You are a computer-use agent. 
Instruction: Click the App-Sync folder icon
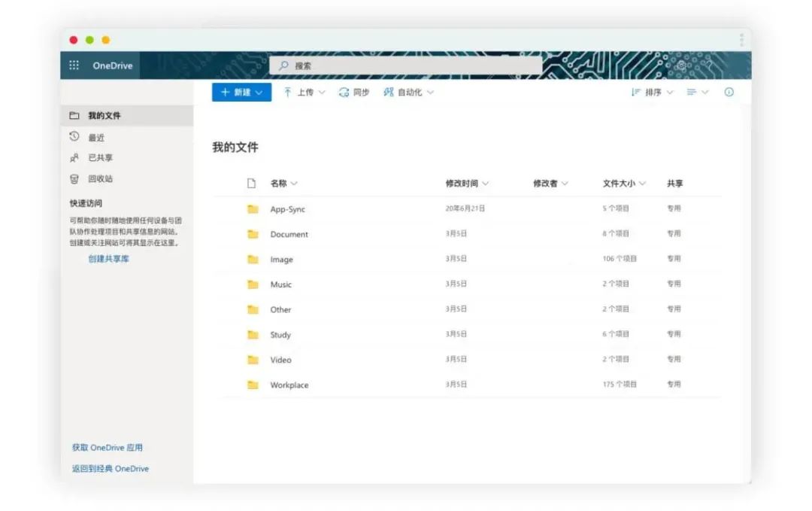coord(253,209)
